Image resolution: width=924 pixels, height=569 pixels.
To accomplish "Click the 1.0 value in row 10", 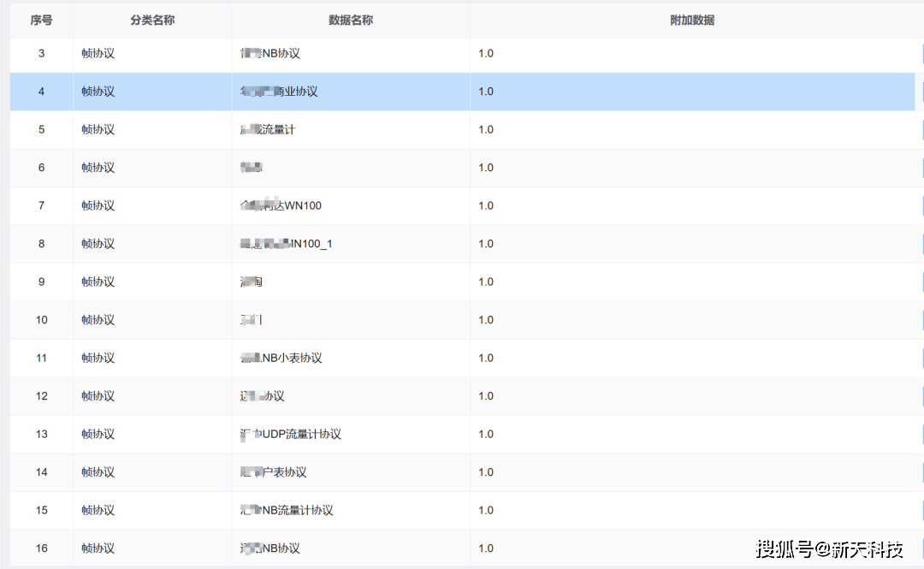I will coord(486,320).
